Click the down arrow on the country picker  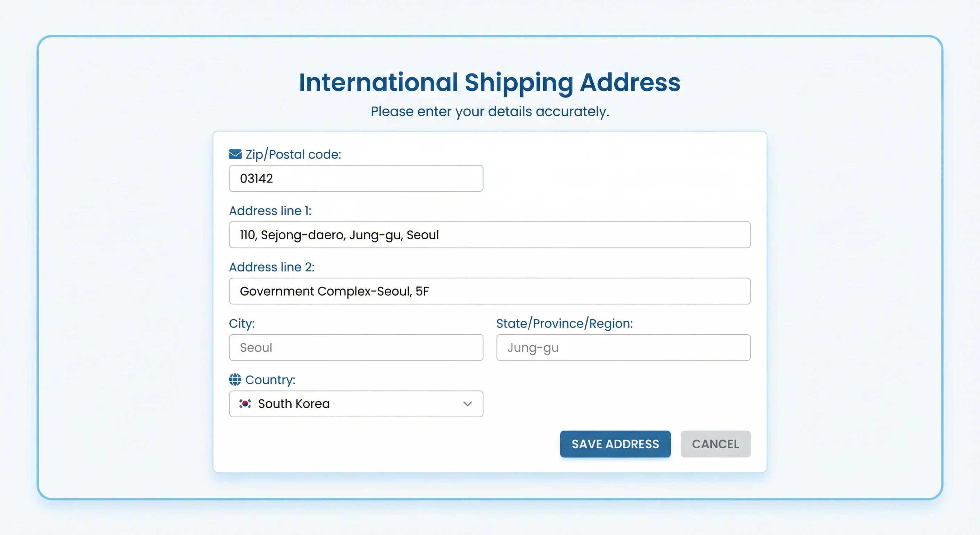pyautogui.click(x=467, y=404)
